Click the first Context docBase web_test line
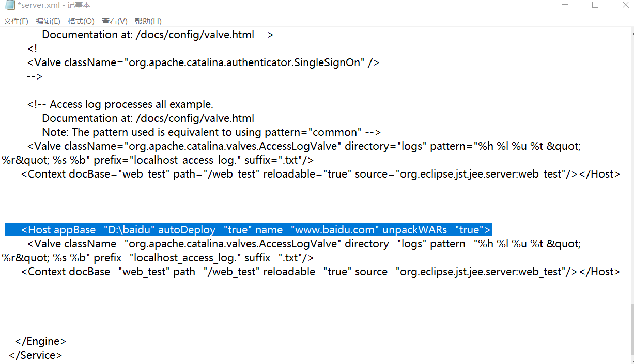Viewport: 634px width, 364px height. coord(320,174)
